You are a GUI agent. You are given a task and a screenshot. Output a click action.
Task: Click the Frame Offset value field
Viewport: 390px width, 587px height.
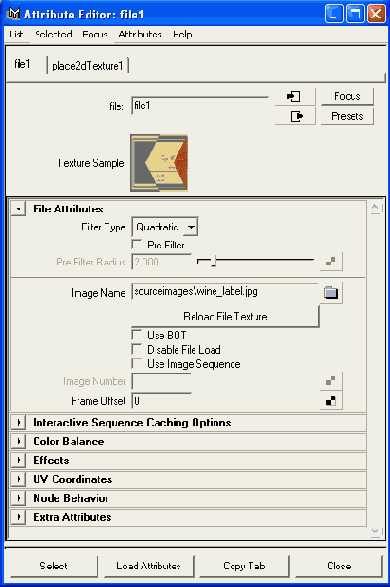(162, 401)
